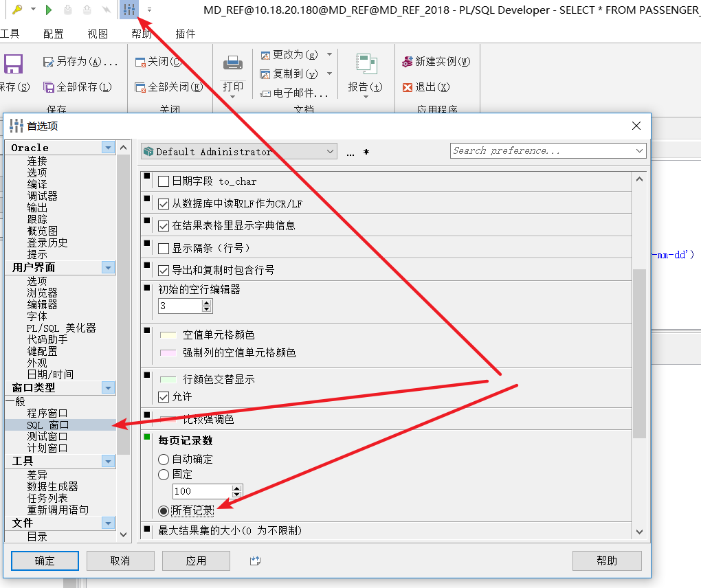Open the 更改为 dropdown arrow
Viewport: 701px width, 588px height.
(x=329, y=54)
